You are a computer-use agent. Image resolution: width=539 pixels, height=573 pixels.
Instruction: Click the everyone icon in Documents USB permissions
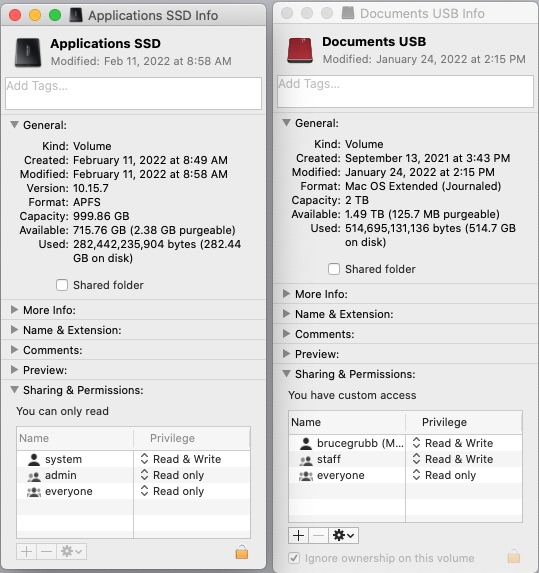pyautogui.click(x=306, y=476)
